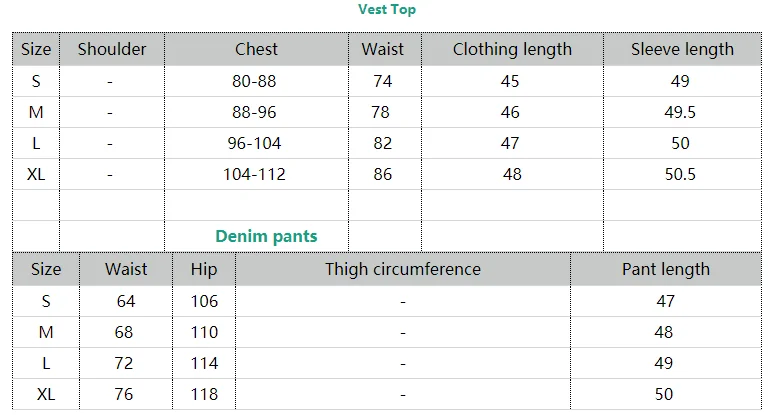Select chest value 96-104
769x415 pixels.
click(254, 143)
